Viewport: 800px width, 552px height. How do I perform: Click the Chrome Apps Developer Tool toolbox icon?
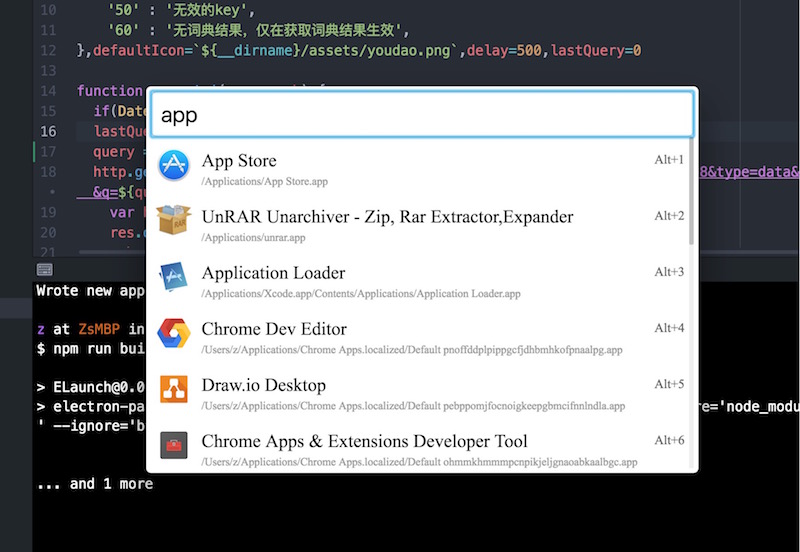(x=173, y=445)
